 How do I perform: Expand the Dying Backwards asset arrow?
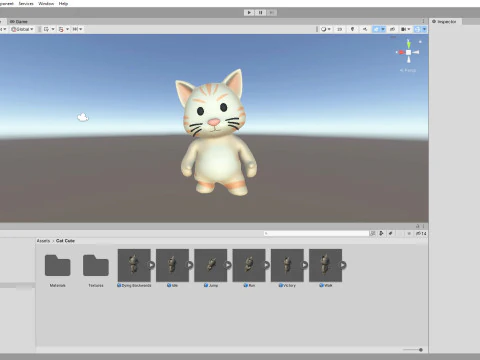[151, 265]
